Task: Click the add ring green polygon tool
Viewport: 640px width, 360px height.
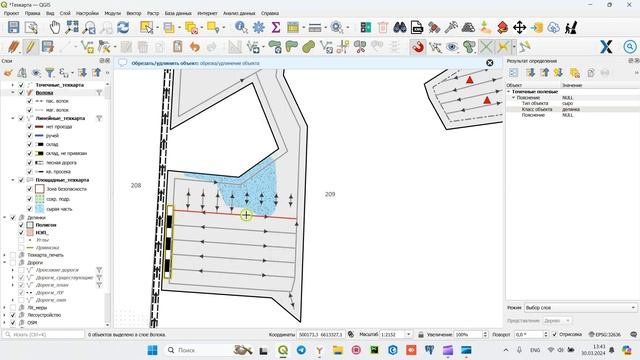Action: (275, 47)
